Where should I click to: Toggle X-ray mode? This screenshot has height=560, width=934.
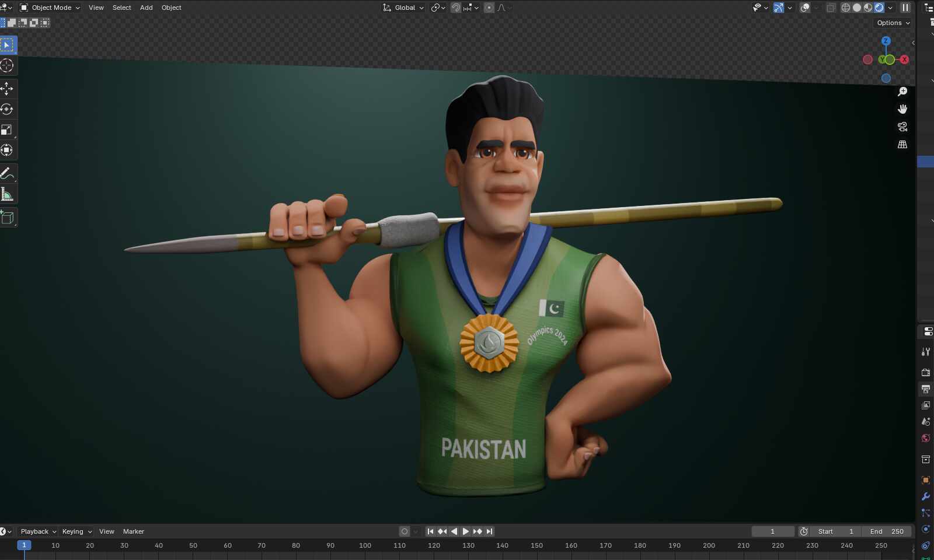[831, 8]
